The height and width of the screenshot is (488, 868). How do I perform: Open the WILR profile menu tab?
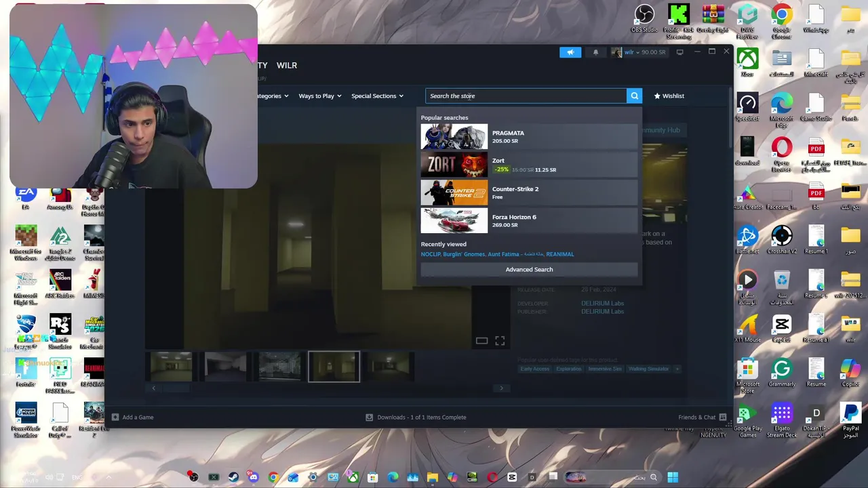coord(287,65)
